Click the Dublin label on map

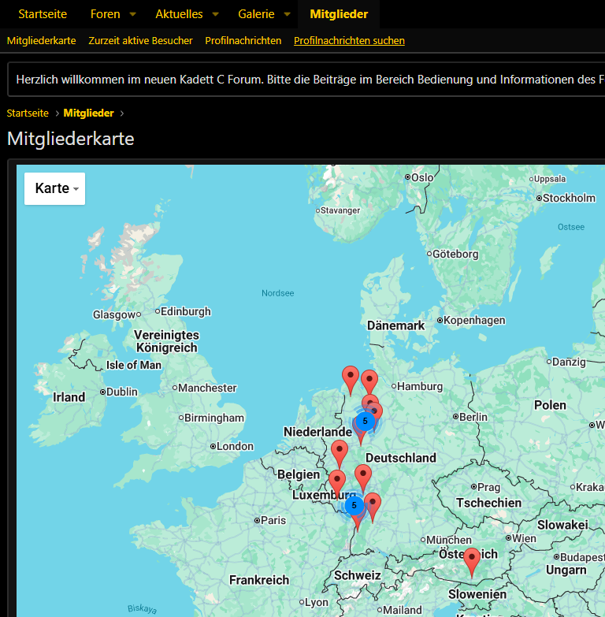click(122, 392)
